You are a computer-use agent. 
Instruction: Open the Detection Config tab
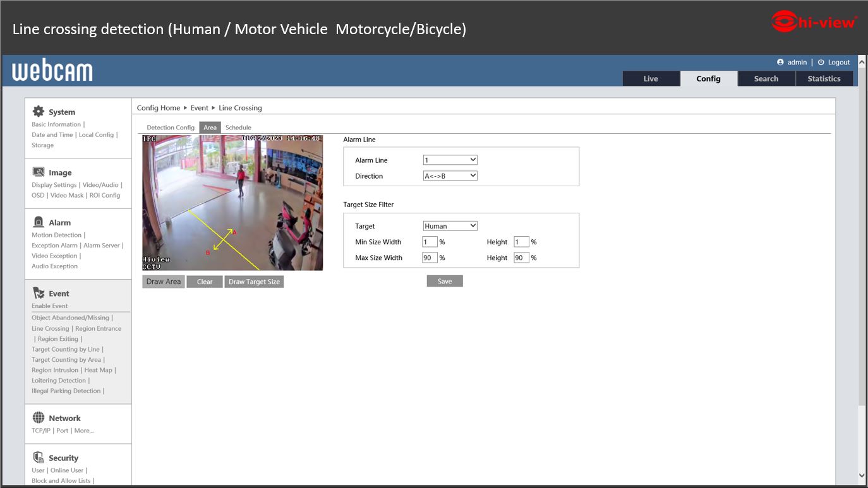pyautogui.click(x=171, y=128)
